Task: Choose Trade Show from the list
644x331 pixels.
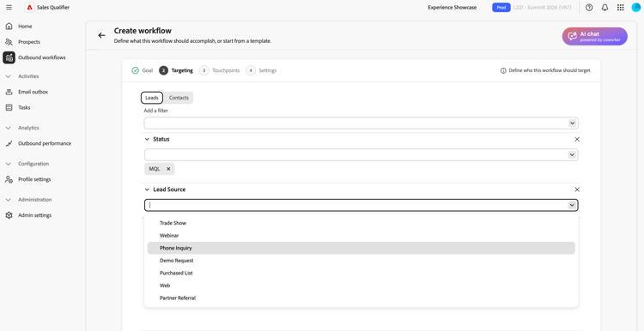Action: (x=361, y=223)
